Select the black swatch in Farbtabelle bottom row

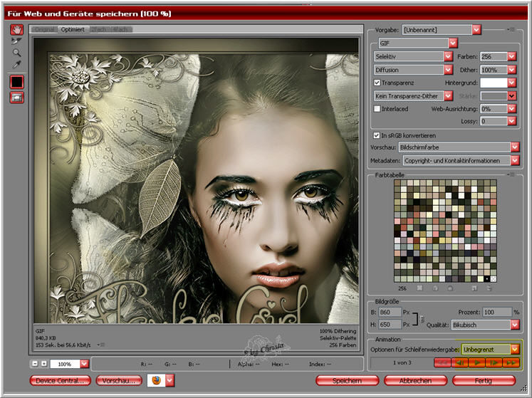tap(487, 279)
